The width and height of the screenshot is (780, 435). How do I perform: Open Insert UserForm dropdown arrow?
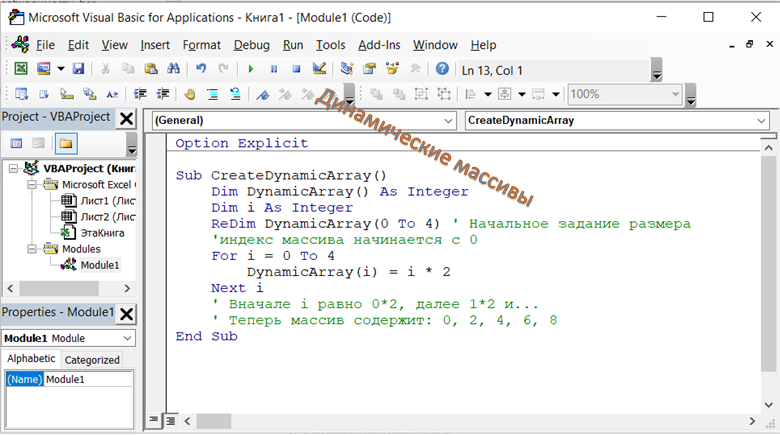click(x=61, y=69)
